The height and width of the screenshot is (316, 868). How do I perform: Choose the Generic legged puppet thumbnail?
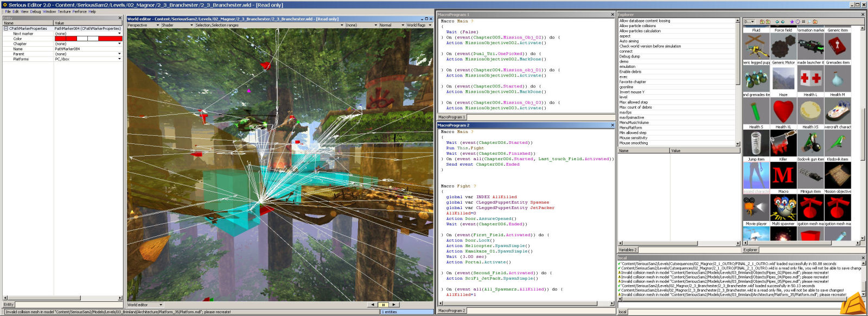click(756, 46)
